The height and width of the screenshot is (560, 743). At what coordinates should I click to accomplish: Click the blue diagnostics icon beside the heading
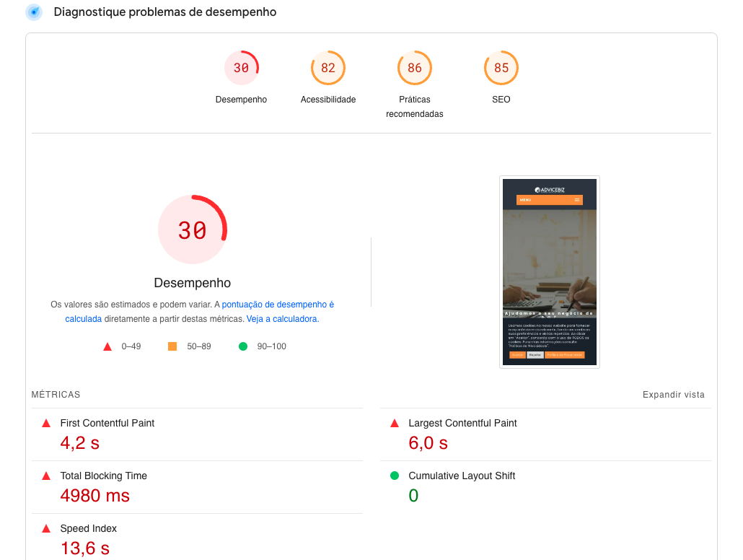click(33, 12)
